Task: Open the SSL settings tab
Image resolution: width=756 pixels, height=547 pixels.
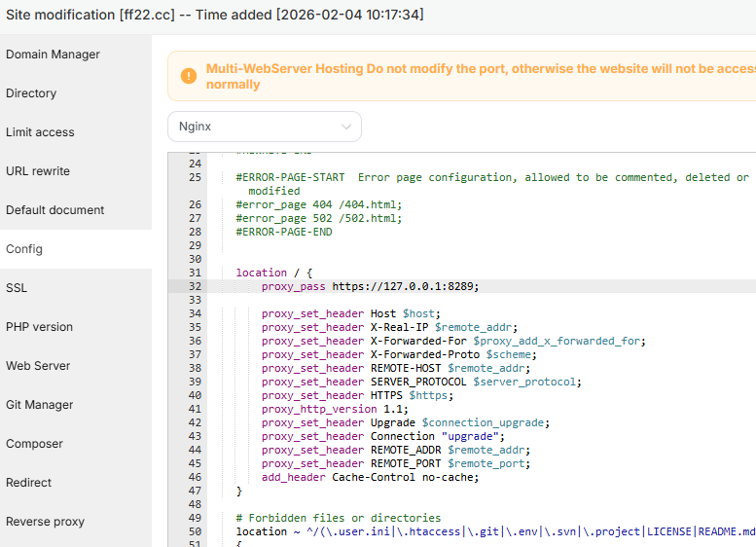Action: (17, 288)
